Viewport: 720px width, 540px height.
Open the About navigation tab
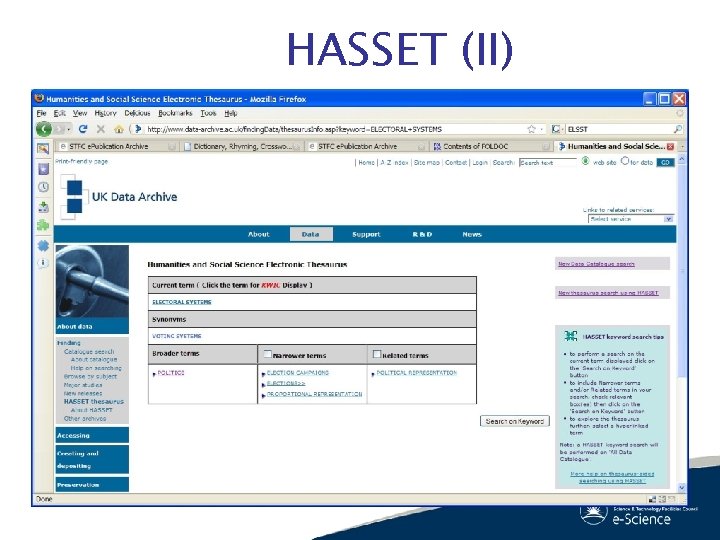point(259,234)
